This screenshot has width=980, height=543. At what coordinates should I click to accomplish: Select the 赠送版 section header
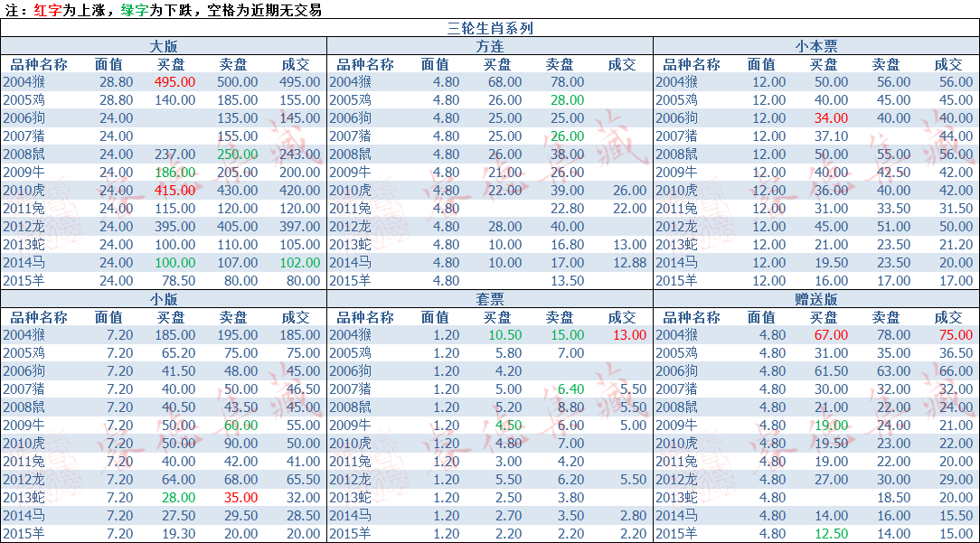(x=816, y=299)
